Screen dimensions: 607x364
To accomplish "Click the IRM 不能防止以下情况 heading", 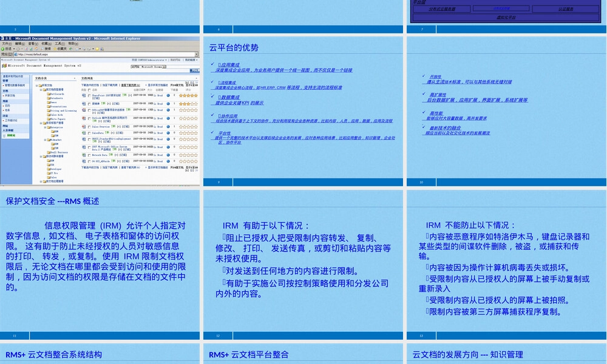I will (x=471, y=225).
